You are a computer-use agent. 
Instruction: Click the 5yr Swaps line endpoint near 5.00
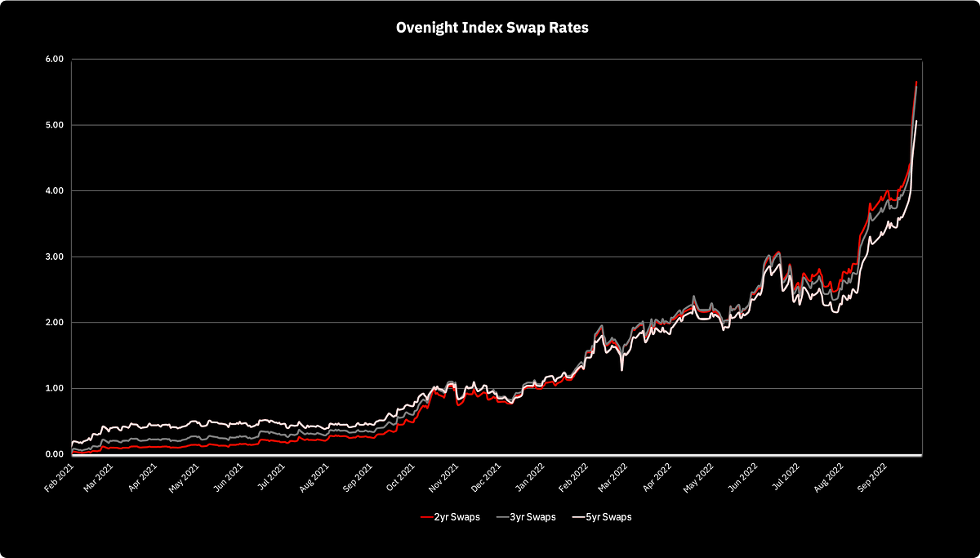point(916,121)
